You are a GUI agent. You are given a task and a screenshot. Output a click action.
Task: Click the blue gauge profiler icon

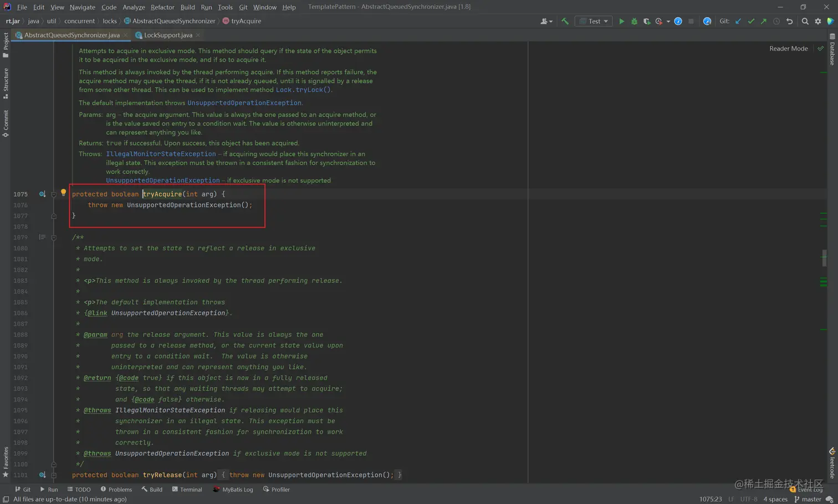point(678,21)
